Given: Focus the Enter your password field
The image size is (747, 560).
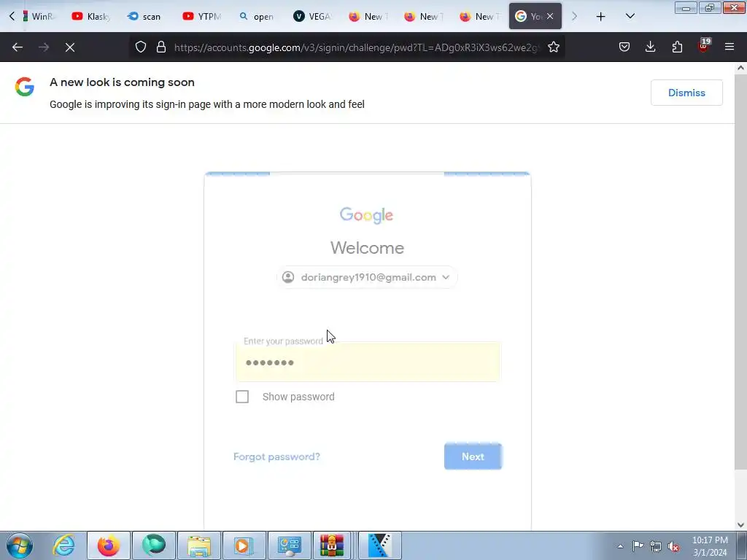Looking at the screenshot, I should click(x=368, y=362).
